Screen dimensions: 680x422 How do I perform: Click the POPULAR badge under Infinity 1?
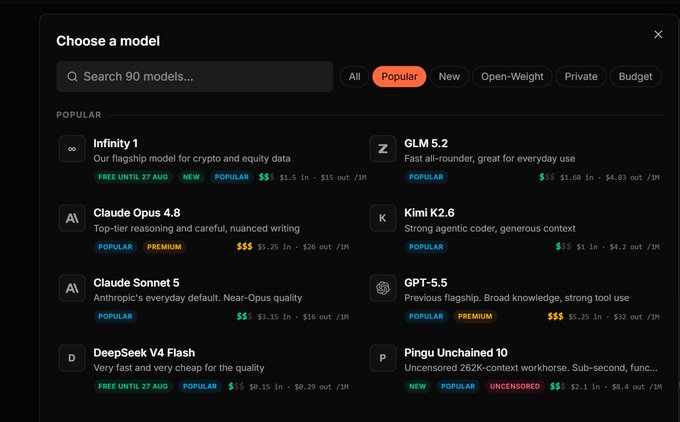coord(232,177)
